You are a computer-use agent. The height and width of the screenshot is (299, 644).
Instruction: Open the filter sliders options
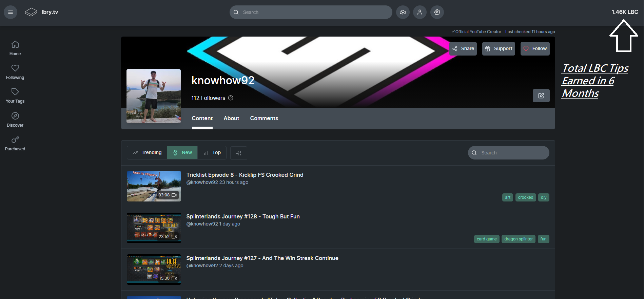(239, 153)
